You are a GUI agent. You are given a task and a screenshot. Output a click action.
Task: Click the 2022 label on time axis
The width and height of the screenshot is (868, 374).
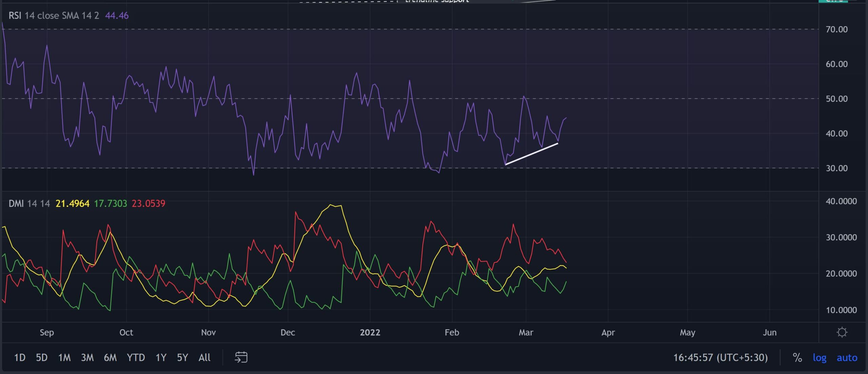(370, 332)
